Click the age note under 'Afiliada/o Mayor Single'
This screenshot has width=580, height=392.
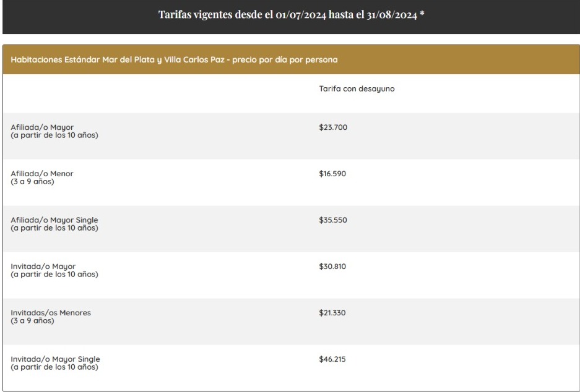click(54, 228)
